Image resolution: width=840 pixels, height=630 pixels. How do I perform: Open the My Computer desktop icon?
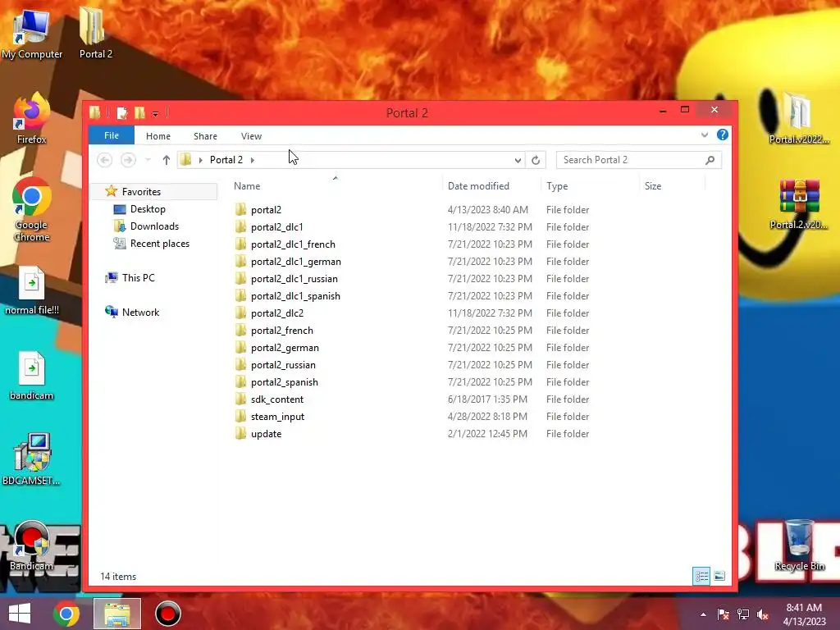(32, 33)
